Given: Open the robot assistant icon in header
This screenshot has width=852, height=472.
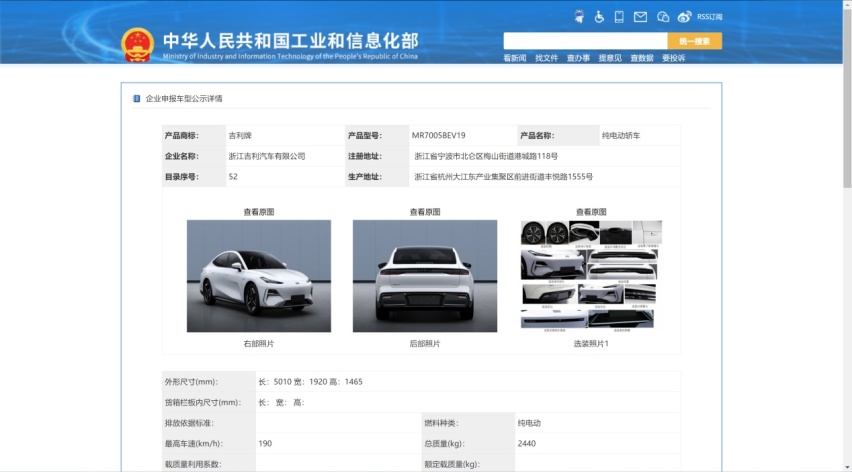Looking at the screenshot, I should 579,17.
